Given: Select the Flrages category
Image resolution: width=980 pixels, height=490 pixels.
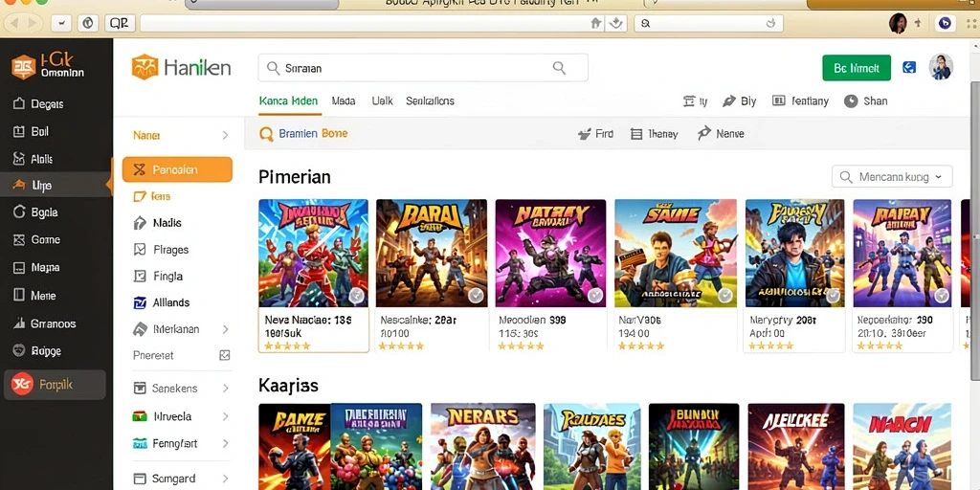Looking at the screenshot, I should click(x=161, y=250).
